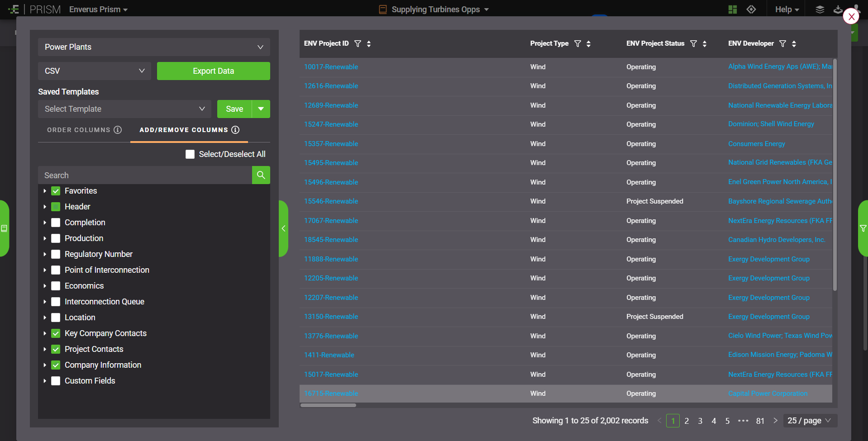Expand the Location tree group
Image resolution: width=868 pixels, height=441 pixels.
click(45, 318)
